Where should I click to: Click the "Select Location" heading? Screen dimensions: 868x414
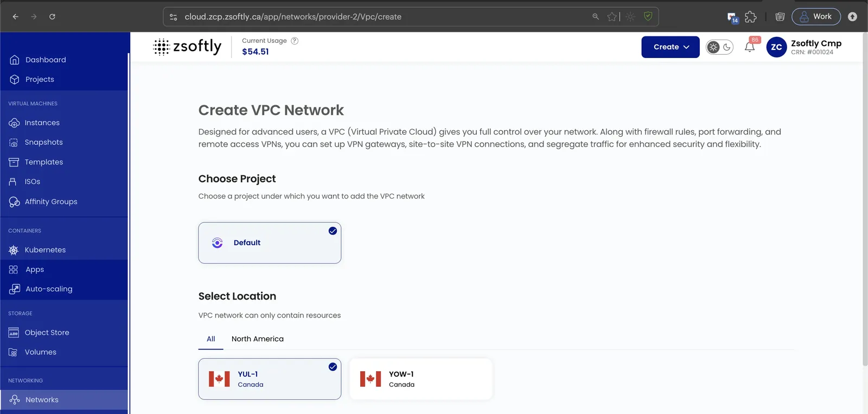(x=237, y=296)
